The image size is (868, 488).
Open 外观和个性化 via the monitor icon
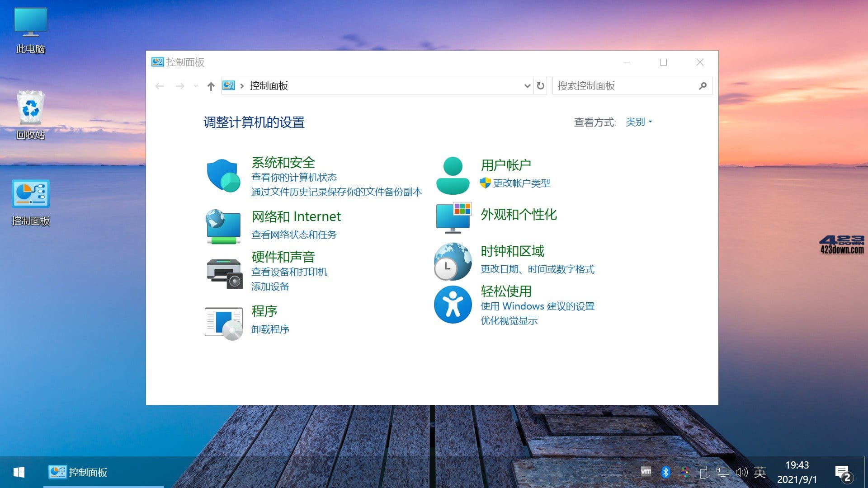point(452,217)
